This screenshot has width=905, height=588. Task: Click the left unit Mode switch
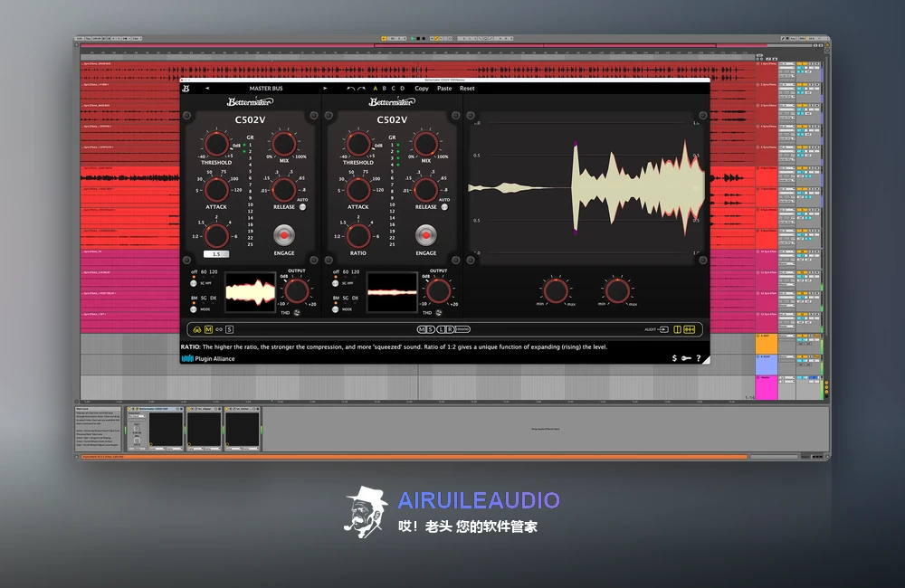coord(194,309)
